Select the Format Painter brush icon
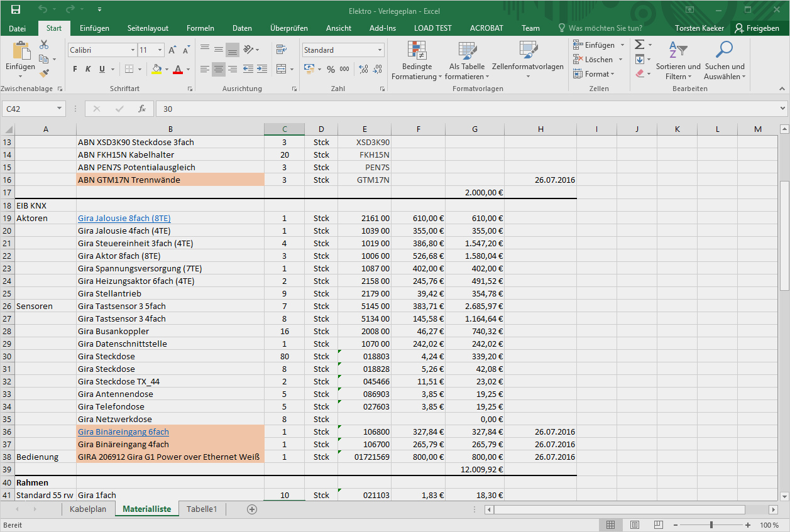The height and width of the screenshot is (532, 790). pos(44,73)
